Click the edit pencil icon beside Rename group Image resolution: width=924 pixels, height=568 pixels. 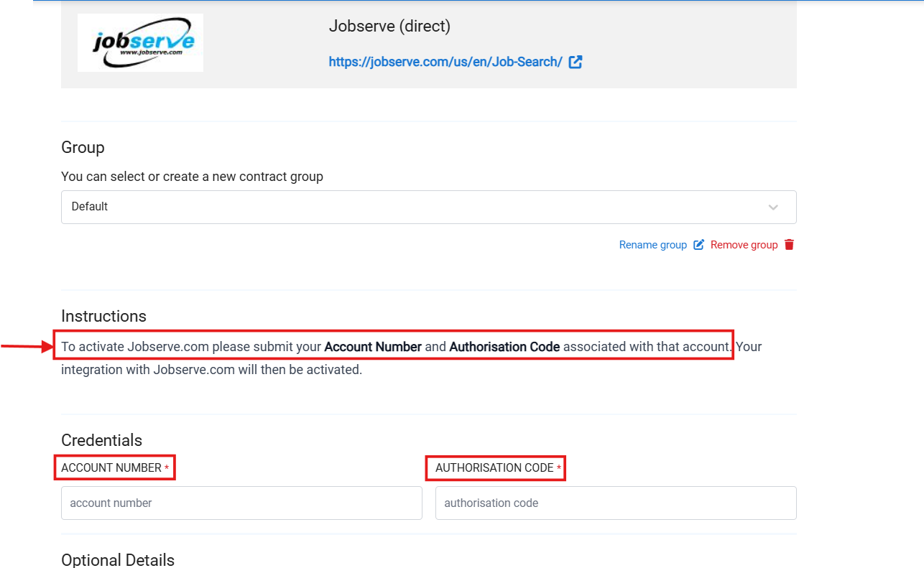point(698,245)
